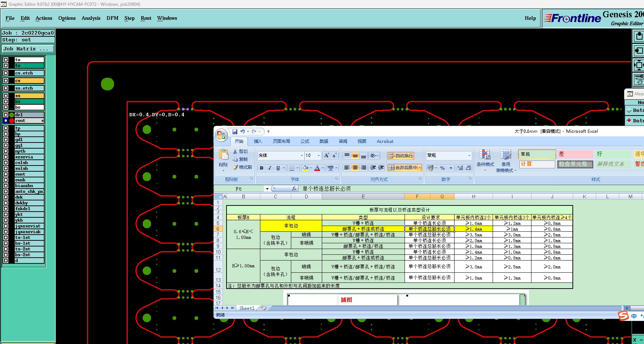
Task: Click the bottom vertical align icon
Action: (363, 155)
